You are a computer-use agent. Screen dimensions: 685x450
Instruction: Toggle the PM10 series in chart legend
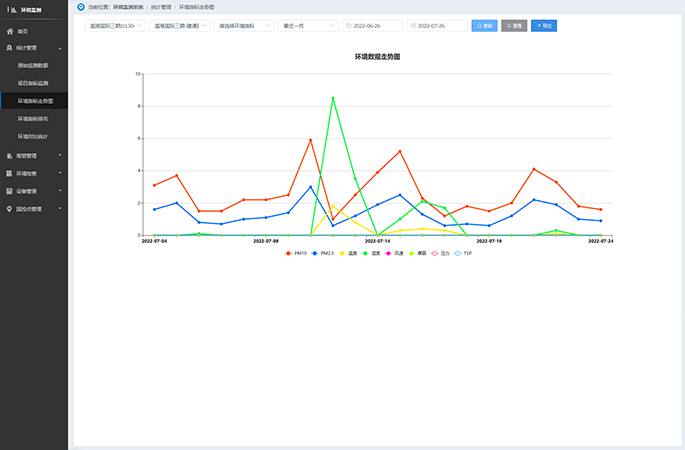(x=294, y=253)
